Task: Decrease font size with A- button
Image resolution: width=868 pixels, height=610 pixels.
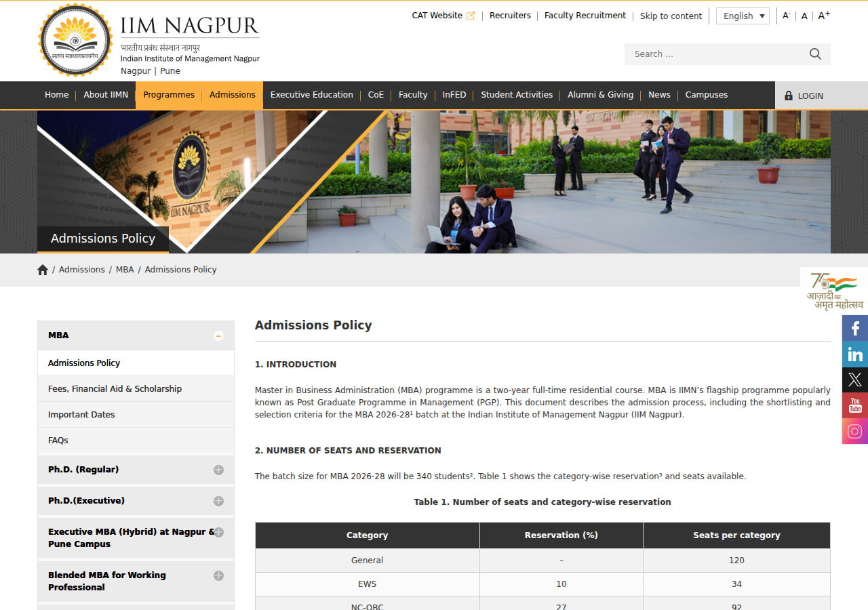Action: click(787, 16)
